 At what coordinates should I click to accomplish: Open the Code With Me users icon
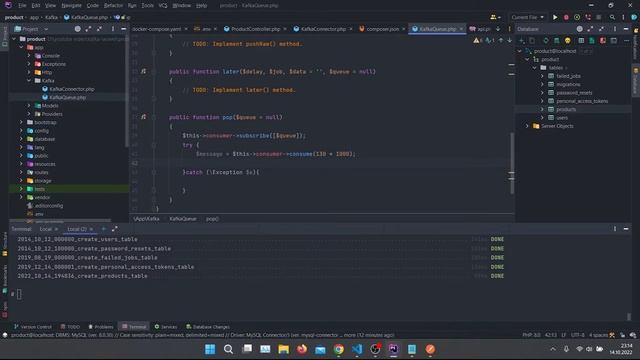coord(495,17)
